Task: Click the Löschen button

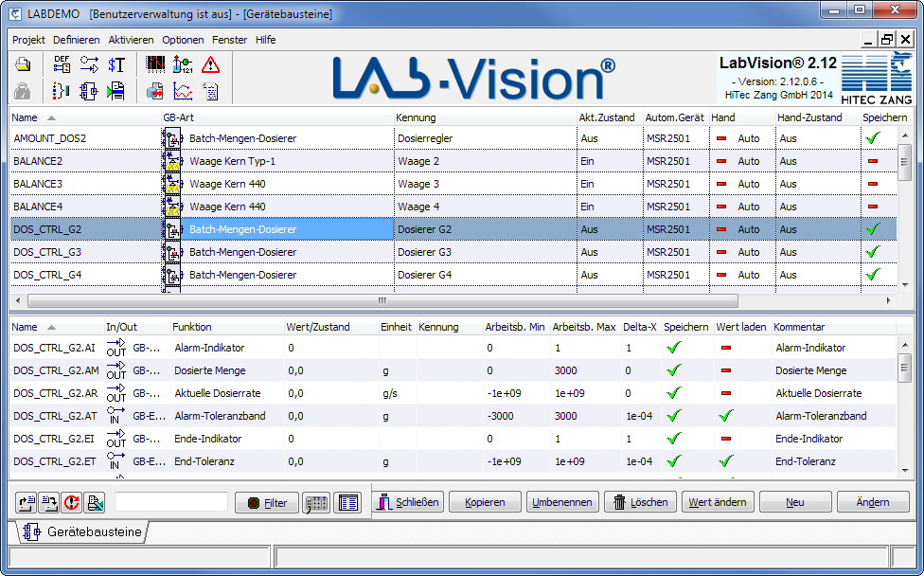Action: click(640, 502)
